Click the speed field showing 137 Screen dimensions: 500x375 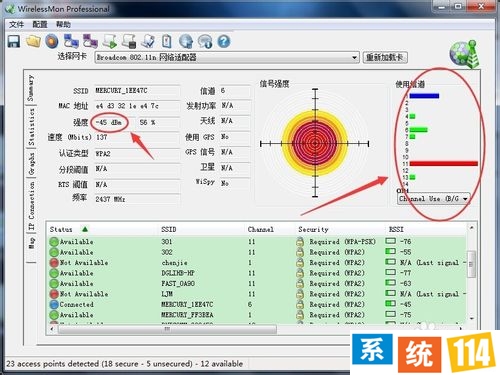pyautogui.click(x=137, y=137)
